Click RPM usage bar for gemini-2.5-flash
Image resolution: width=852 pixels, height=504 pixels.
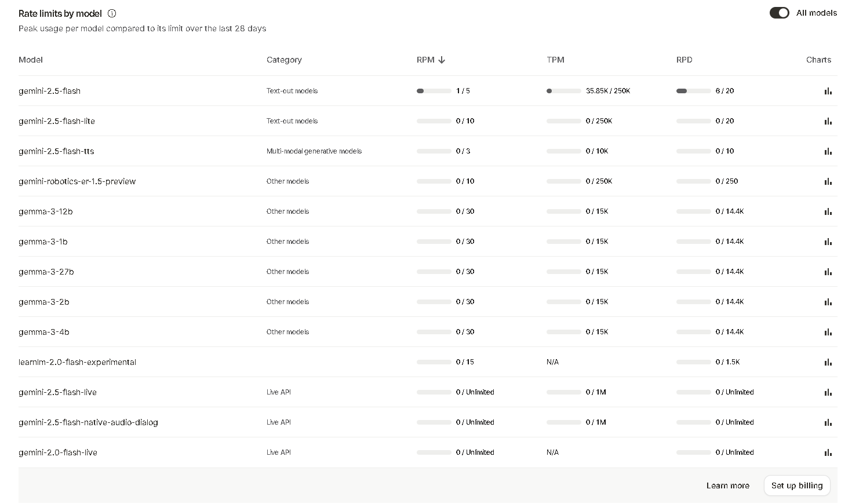tap(434, 91)
